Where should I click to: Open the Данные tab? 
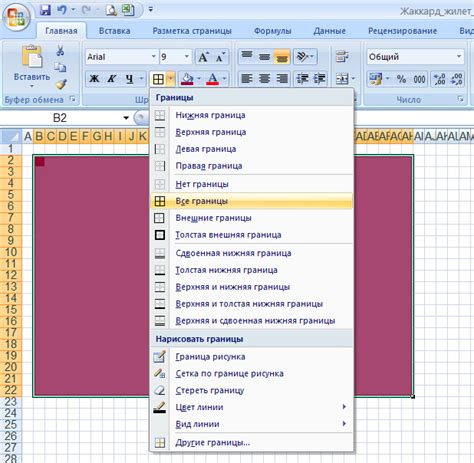pyautogui.click(x=329, y=31)
